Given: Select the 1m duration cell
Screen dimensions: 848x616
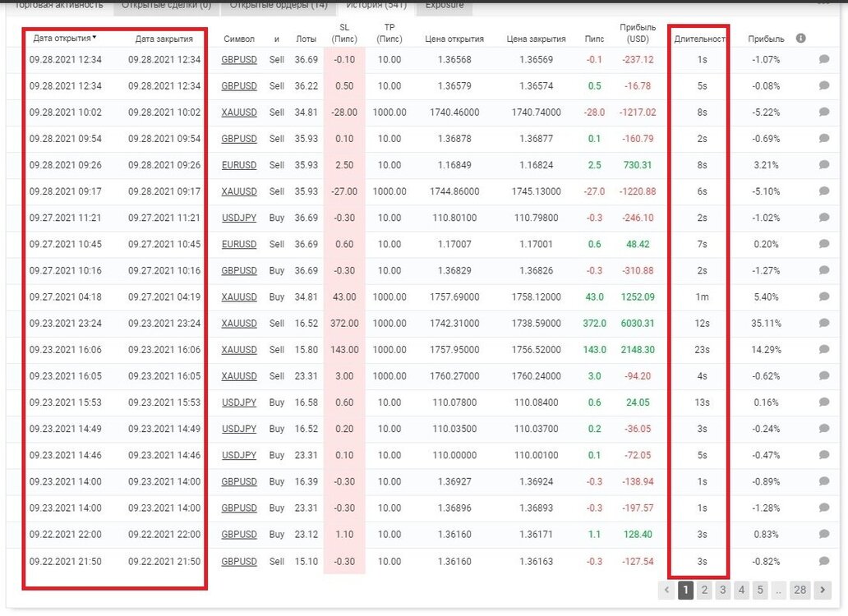Looking at the screenshot, I should pos(702,297).
